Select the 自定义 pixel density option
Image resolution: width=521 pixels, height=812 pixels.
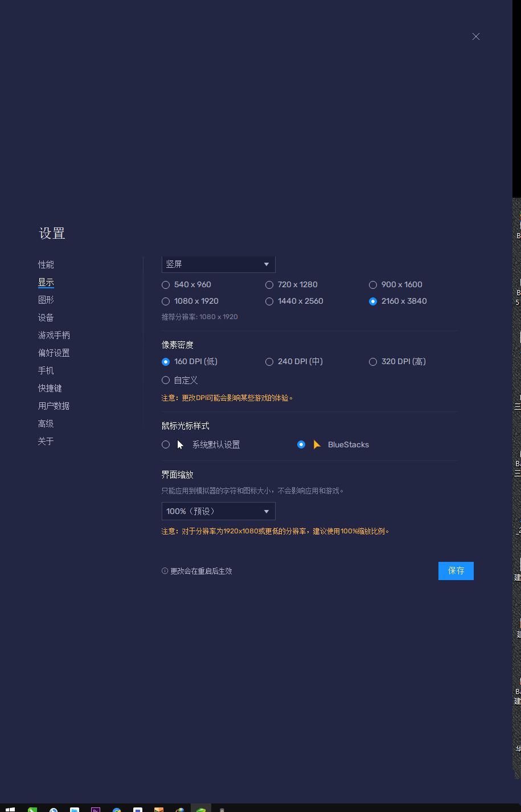(166, 380)
